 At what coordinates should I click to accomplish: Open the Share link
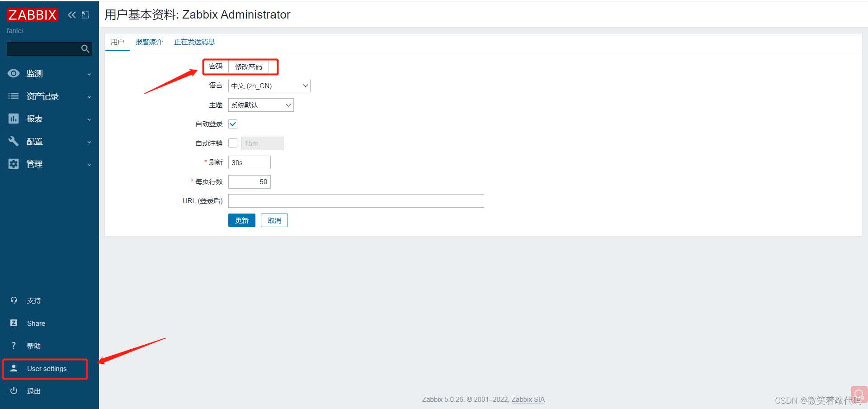(36, 323)
